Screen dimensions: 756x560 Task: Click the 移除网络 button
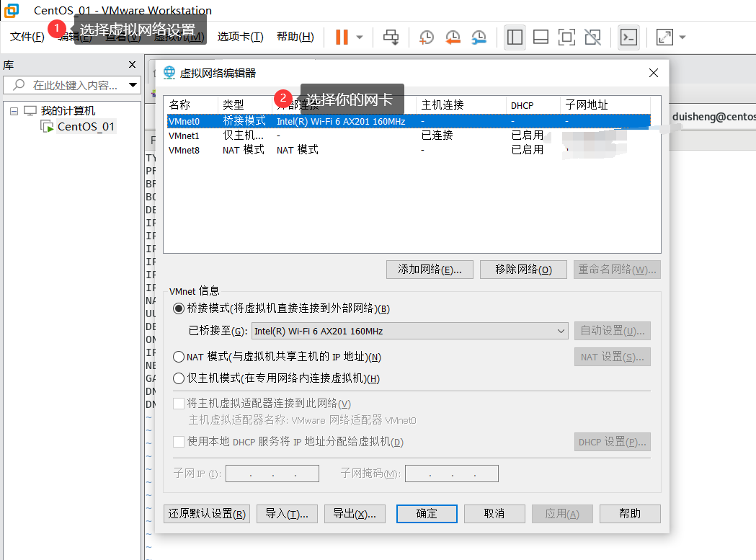[x=523, y=270]
